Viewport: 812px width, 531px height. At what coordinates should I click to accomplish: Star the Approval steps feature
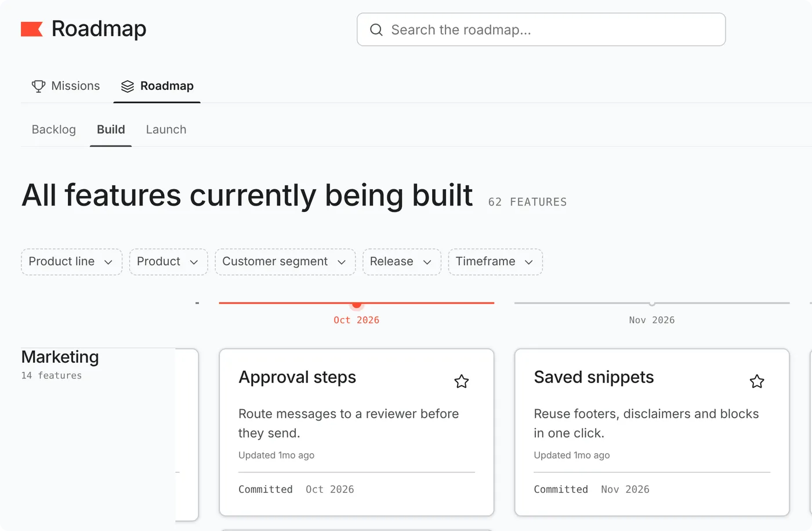[462, 381]
